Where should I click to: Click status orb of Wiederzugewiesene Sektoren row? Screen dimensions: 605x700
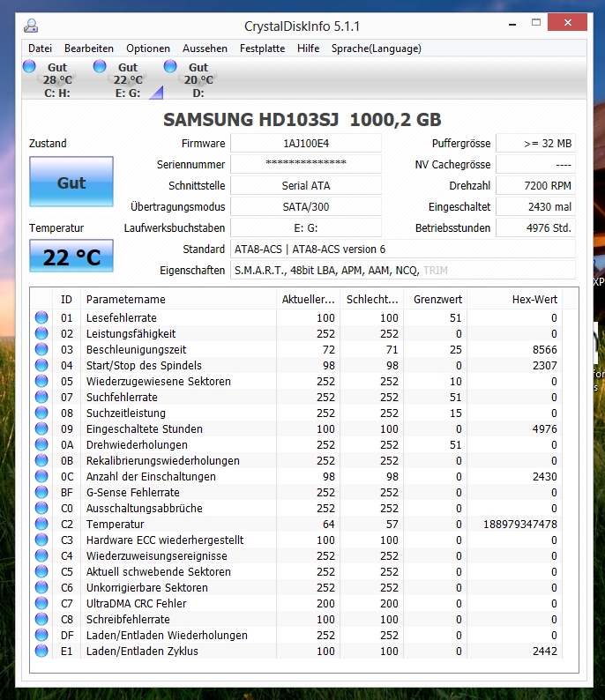click(41, 381)
